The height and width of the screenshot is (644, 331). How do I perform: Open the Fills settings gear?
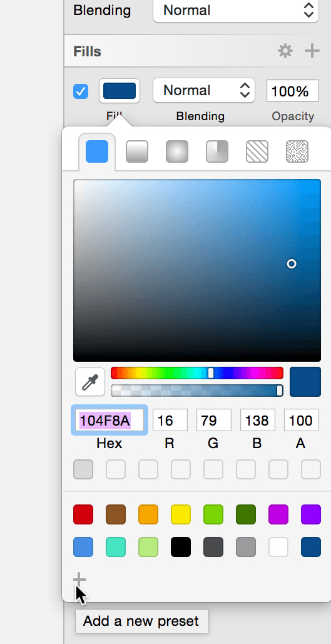point(285,51)
